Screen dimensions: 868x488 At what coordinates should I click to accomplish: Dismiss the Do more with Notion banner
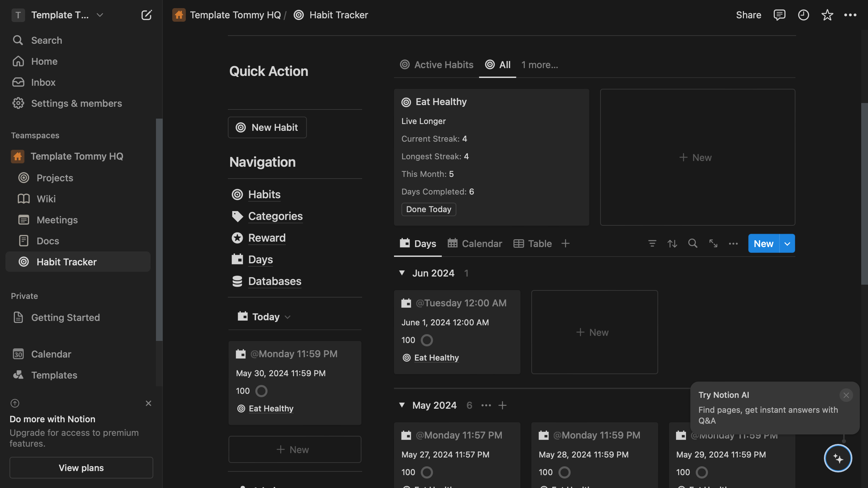pos(148,403)
